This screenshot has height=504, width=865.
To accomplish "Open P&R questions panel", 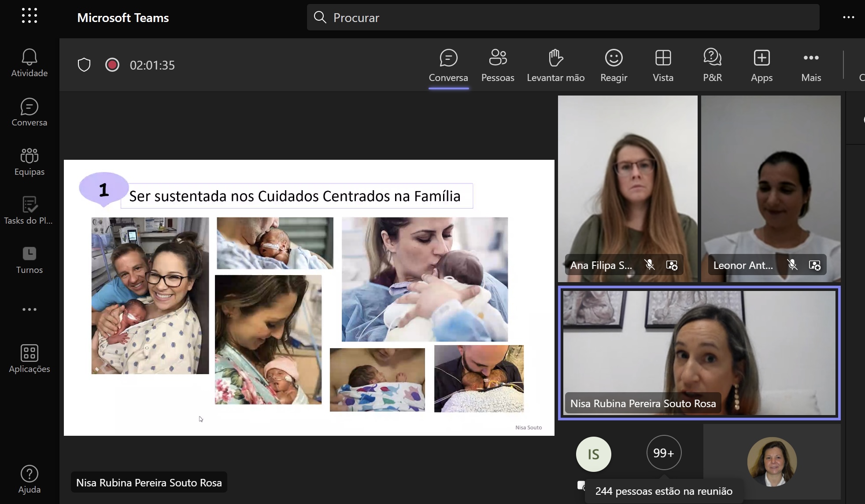I will tap(712, 65).
